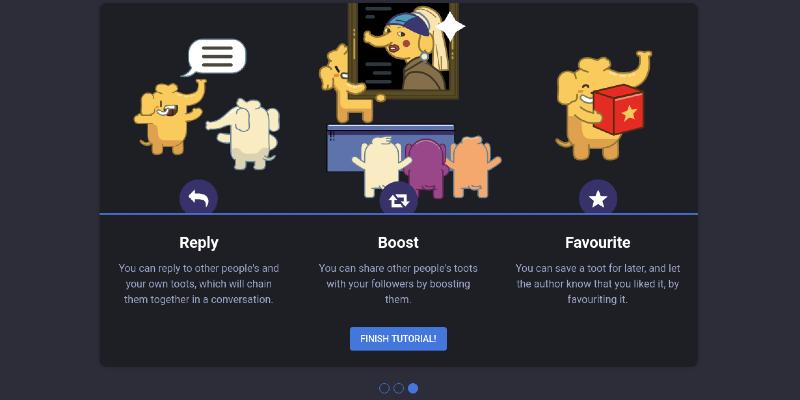This screenshot has height=400, width=800.
Task: Click the purple elephant illustration
Action: coord(426,167)
